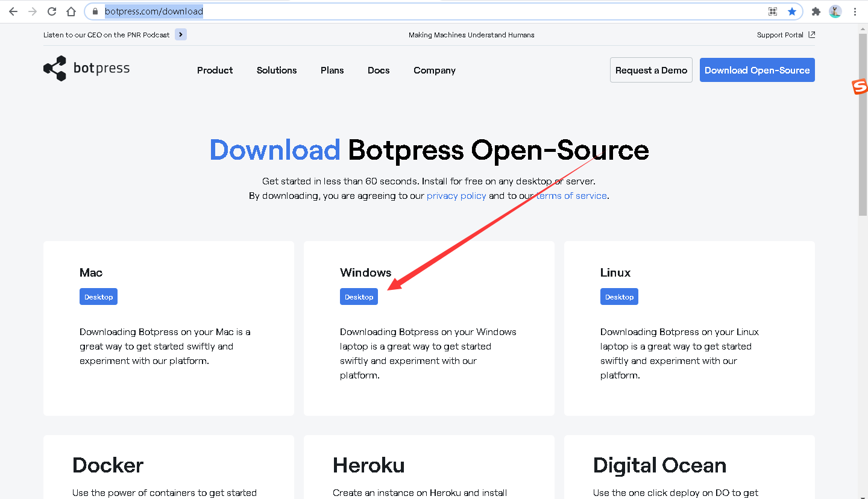
Task: Click the chevron next to PNR Podcast banner
Action: 180,34
